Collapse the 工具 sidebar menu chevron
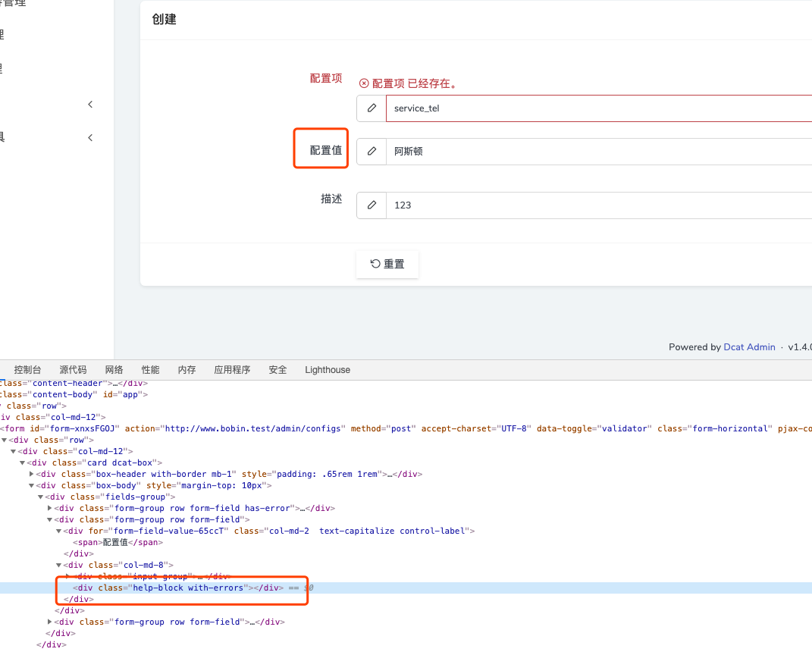Image resolution: width=812 pixels, height=652 pixels. click(90, 137)
